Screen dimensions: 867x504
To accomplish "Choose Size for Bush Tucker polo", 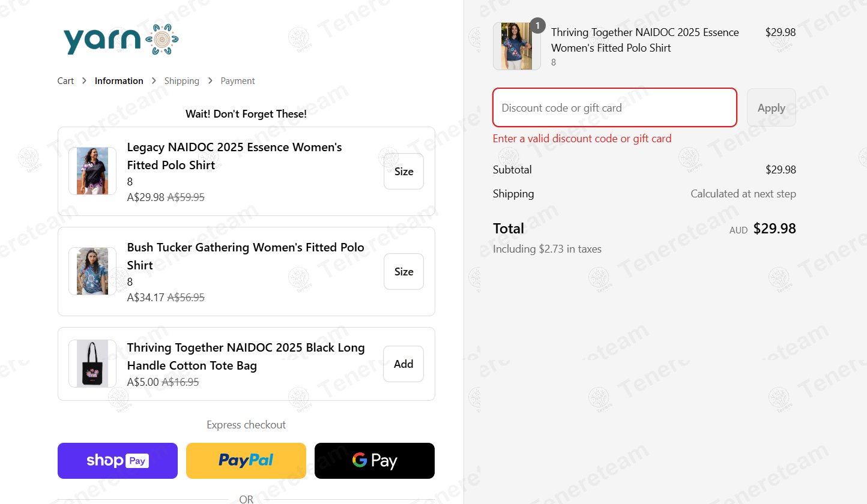I will (x=403, y=272).
